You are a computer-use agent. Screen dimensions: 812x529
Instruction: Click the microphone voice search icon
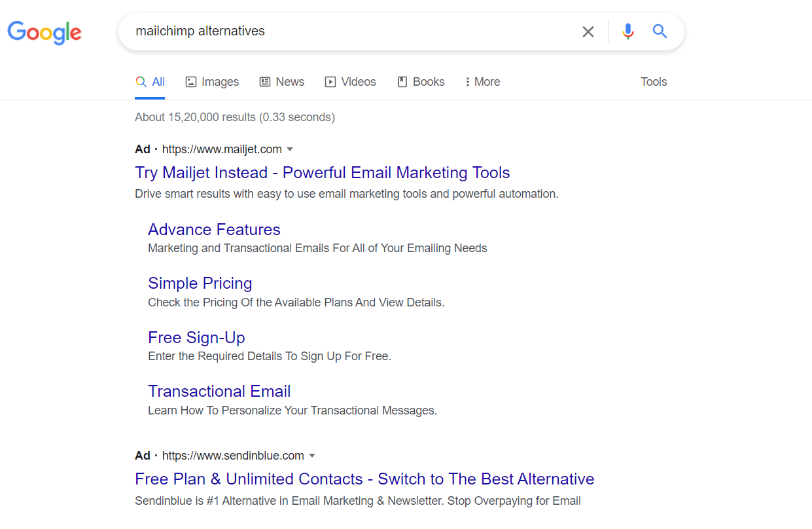pos(627,31)
